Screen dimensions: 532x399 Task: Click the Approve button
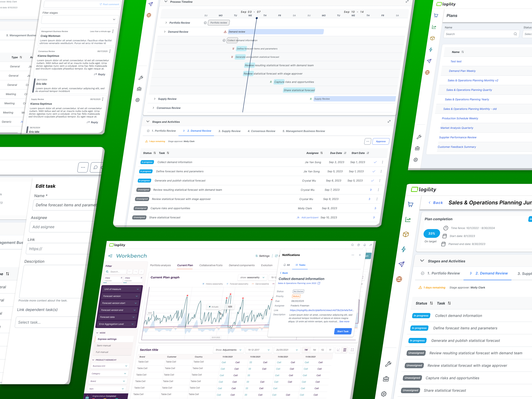point(380,142)
